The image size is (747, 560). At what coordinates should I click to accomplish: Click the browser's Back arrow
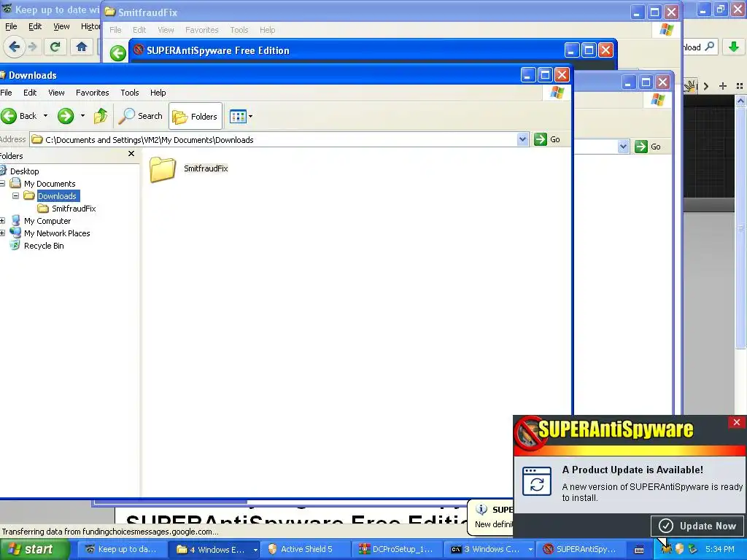[x=15, y=47]
